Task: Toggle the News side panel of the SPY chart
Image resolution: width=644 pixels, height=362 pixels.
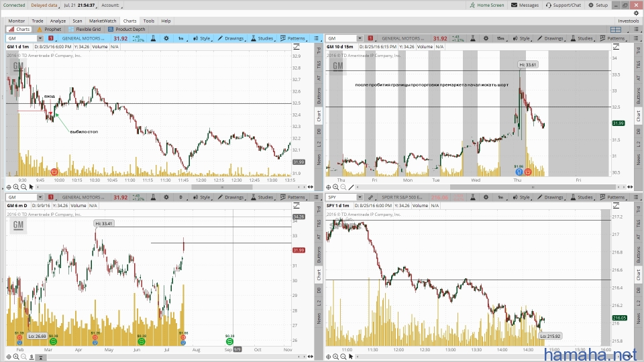Action: 638,318
